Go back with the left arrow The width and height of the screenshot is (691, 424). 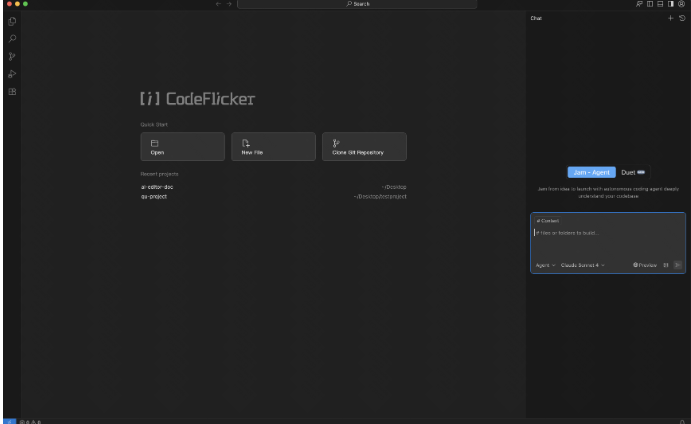pyautogui.click(x=218, y=4)
